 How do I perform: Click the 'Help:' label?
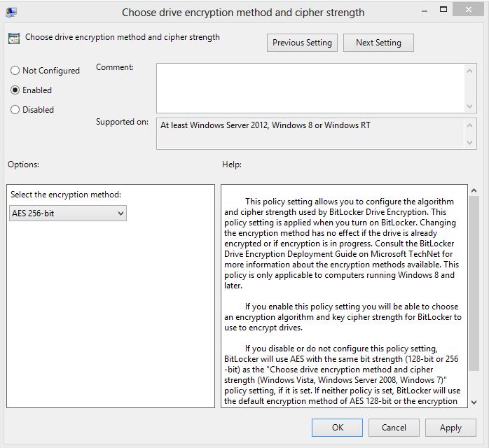pyautogui.click(x=232, y=164)
